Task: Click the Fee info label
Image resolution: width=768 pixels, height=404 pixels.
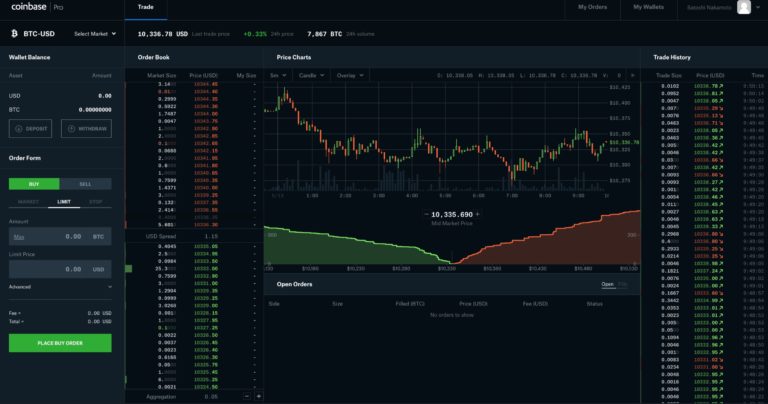Action: (x=15, y=313)
